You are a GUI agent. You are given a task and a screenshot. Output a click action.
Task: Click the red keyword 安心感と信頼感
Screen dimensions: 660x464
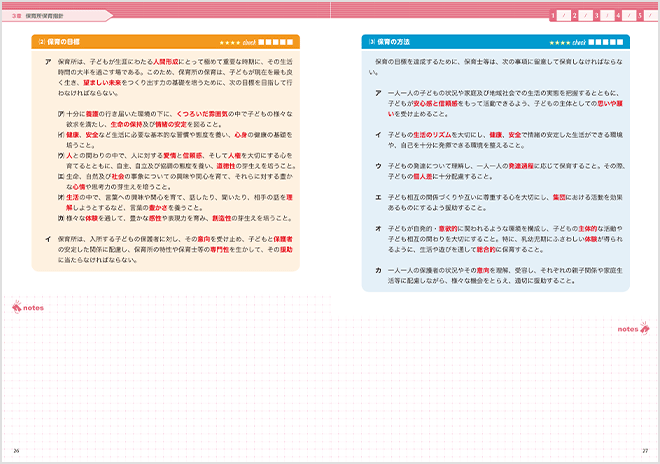click(435, 104)
